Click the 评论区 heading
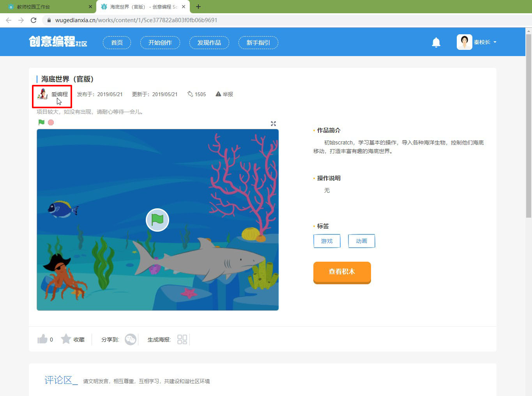The image size is (532, 396). [x=61, y=380]
